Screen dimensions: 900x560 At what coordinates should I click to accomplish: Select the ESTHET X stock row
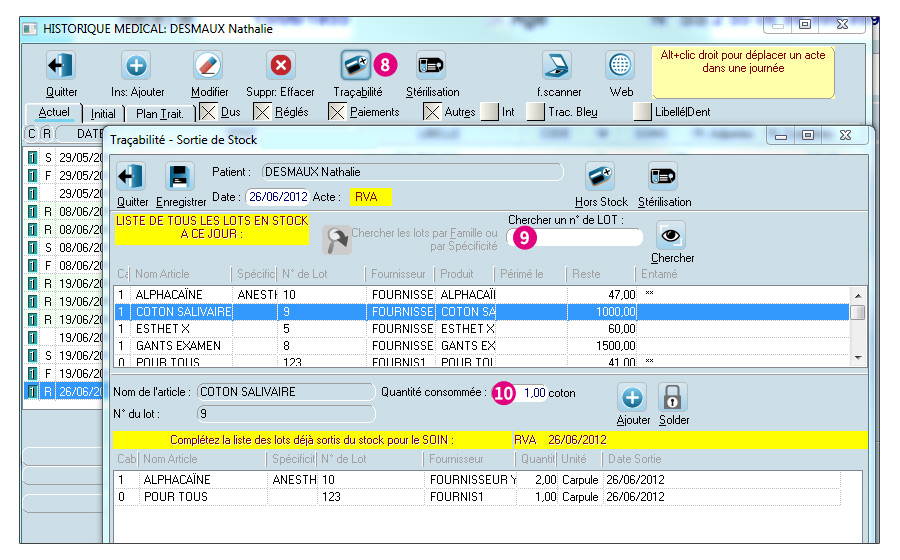(x=482, y=329)
